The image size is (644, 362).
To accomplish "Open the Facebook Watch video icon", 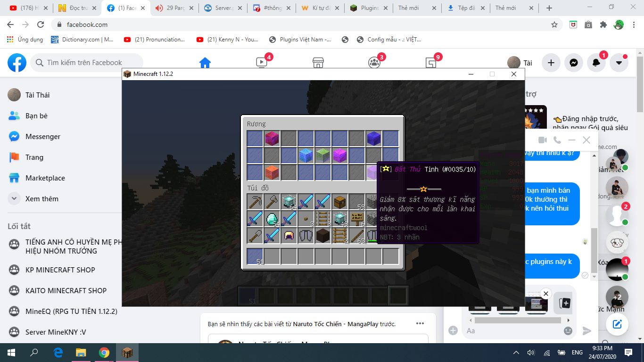I will pos(262,62).
